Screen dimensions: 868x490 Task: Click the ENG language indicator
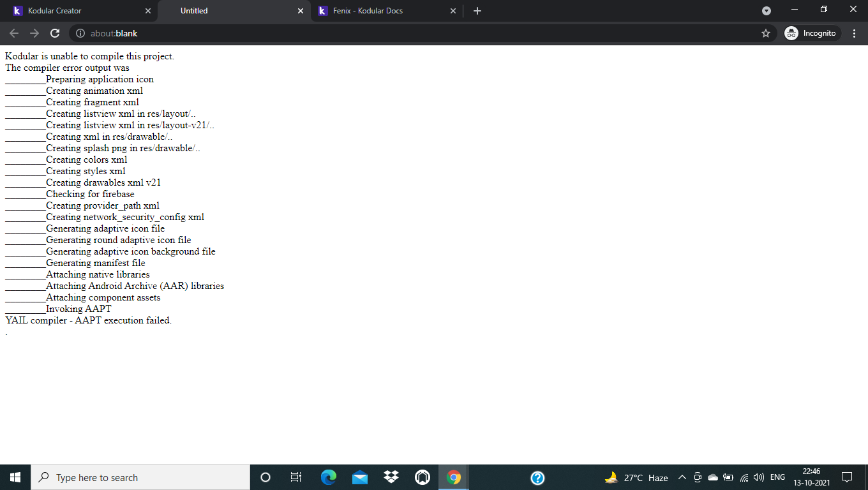click(x=777, y=477)
